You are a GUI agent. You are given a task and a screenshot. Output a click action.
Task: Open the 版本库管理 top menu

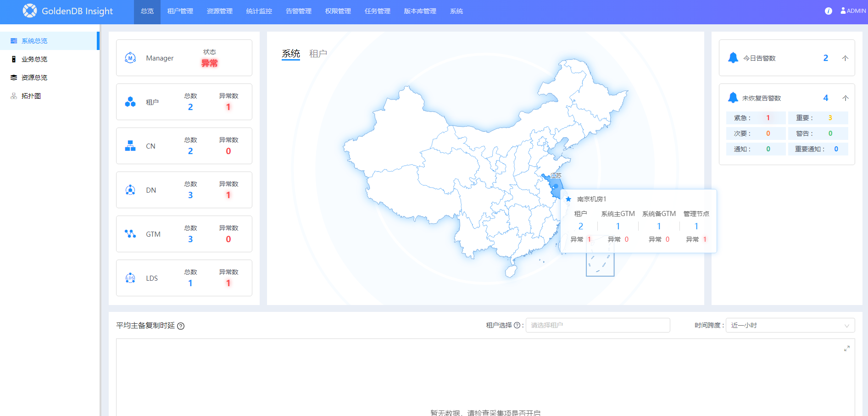coord(420,11)
